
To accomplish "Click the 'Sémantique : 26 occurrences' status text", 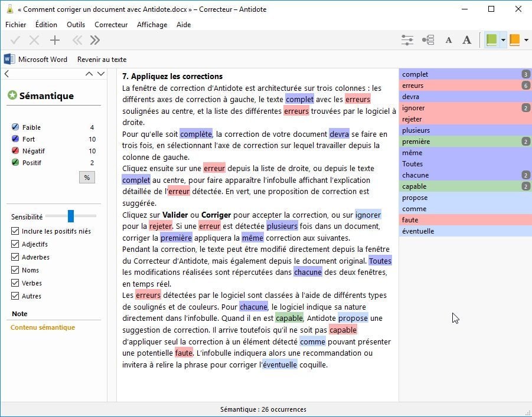I will pyautogui.click(x=263, y=409).
